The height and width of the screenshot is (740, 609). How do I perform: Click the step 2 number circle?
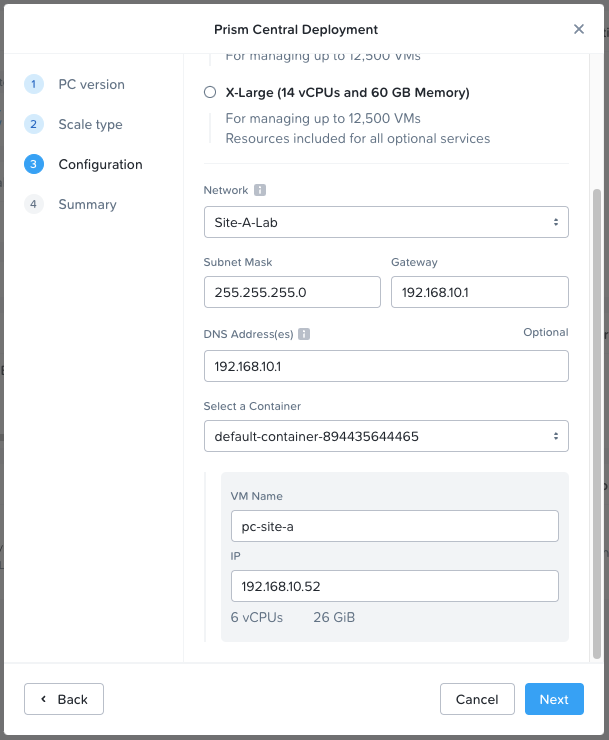tap(34, 124)
